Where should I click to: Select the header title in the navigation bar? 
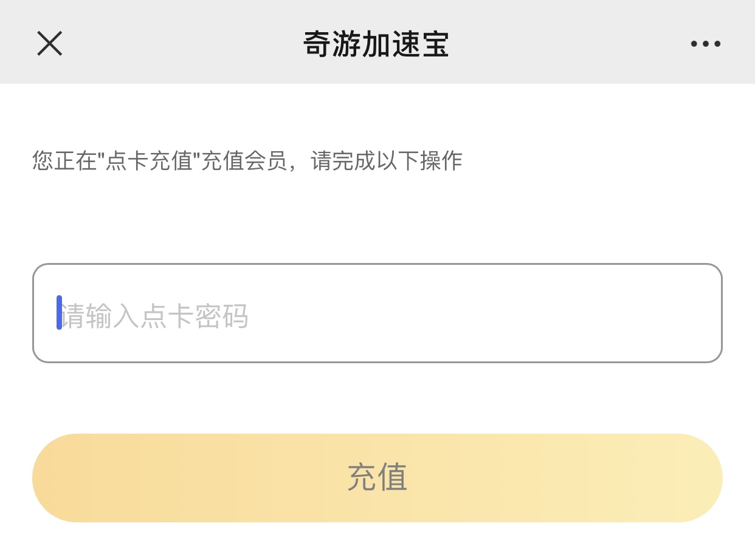click(377, 44)
